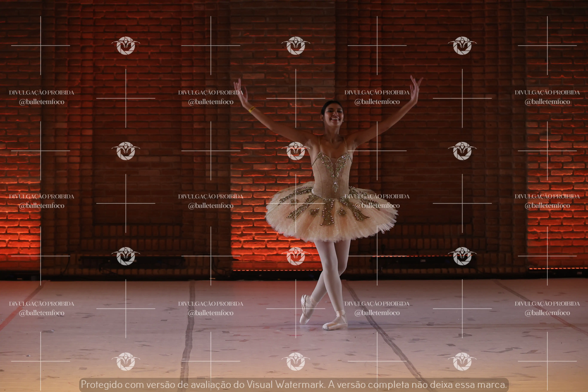
Task: Click the lower-left floor watermark logo
Action: coord(126,361)
